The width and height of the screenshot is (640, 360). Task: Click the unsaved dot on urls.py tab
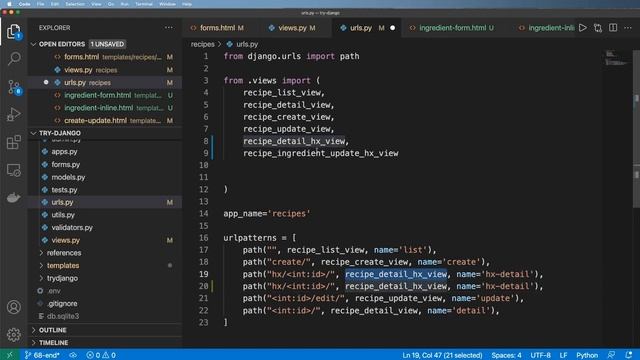coord(392,28)
